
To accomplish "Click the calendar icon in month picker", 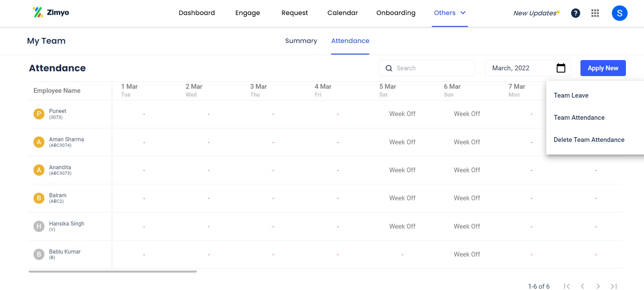I will click(561, 68).
